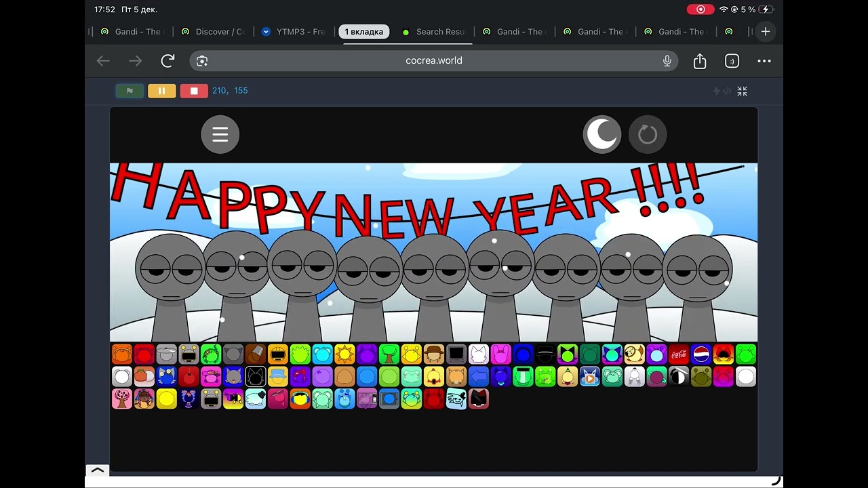Reload the cocrea.world page

pyautogui.click(x=168, y=61)
